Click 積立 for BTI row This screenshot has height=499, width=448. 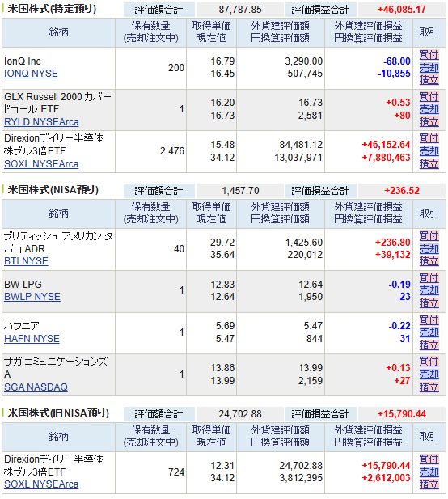click(x=429, y=261)
